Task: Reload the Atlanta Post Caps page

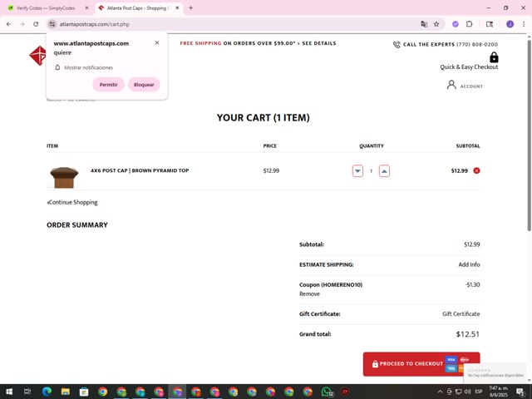Action: (36, 24)
